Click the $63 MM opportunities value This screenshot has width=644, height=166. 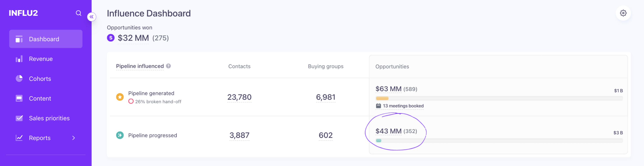tap(388, 89)
